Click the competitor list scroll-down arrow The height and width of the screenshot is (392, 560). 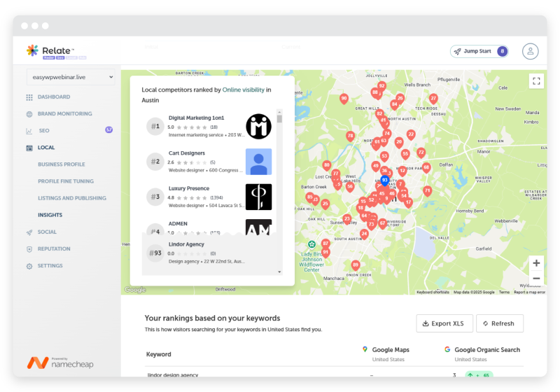pyautogui.click(x=279, y=272)
